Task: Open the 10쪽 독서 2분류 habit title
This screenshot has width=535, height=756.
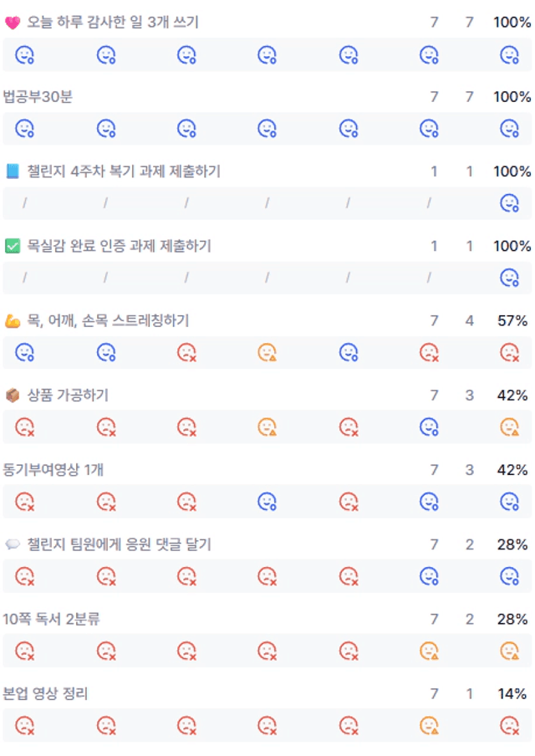Action: (x=51, y=619)
